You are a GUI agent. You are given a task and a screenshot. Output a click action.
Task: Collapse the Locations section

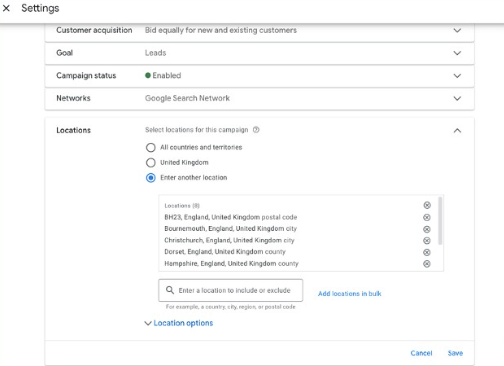pos(457,131)
